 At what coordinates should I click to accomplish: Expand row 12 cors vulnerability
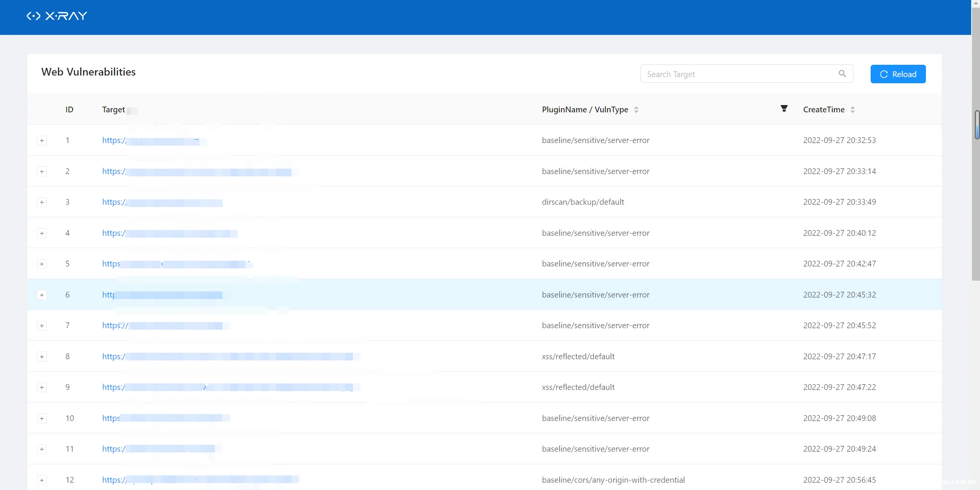tap(42, 480)
